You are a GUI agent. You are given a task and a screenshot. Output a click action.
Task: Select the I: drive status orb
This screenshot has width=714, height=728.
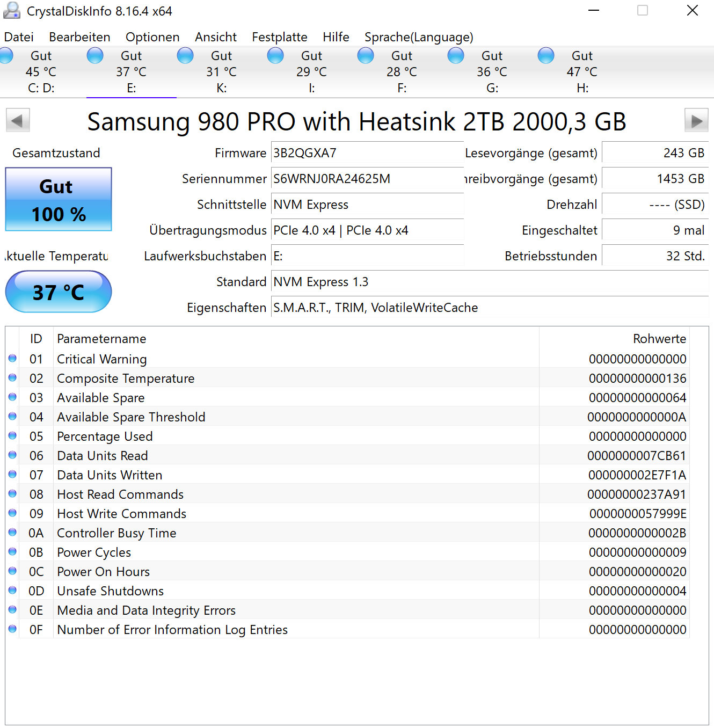[x=275, y=56]
